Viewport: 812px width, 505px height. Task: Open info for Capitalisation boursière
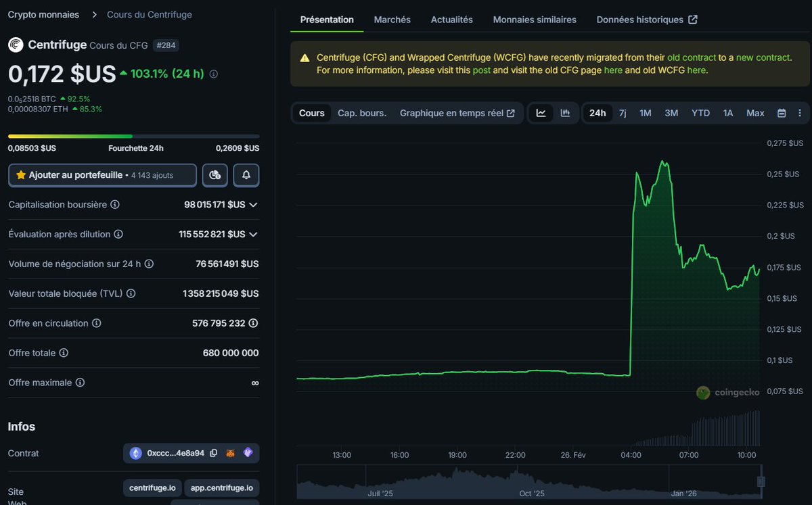(114, 204)
